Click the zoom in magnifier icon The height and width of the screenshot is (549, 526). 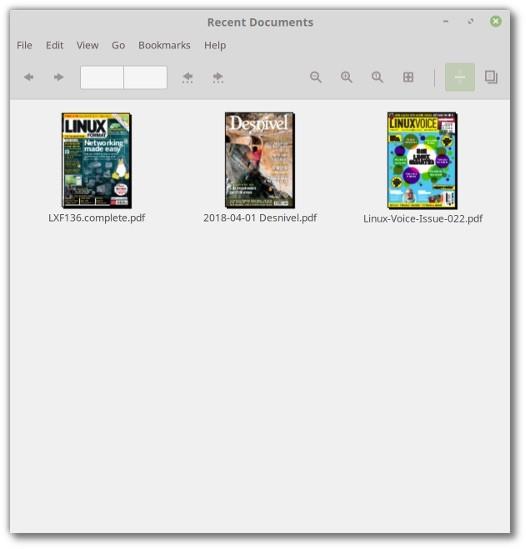[x=346, y=77]
